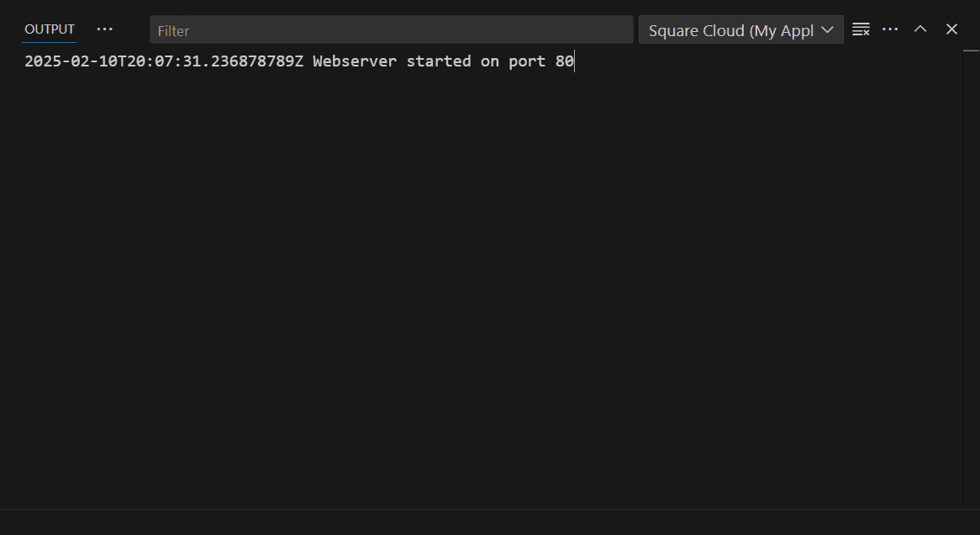980x535 pixels.
Task: Maximize the panel with the up chevron
Action: 920,29
